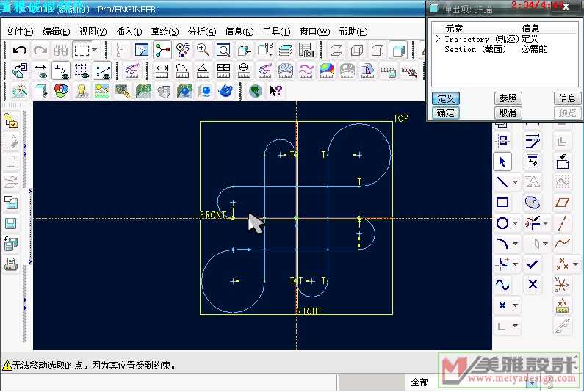The width and height of the screenshot is (584, 392).
Task: Switch to Hidden Line display mode
Action: click(357, 50)
